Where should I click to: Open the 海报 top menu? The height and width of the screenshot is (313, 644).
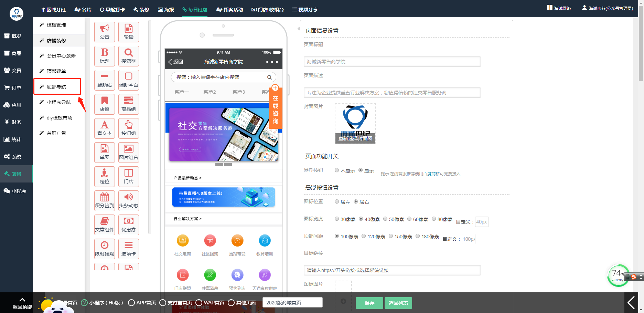[166, 10]
